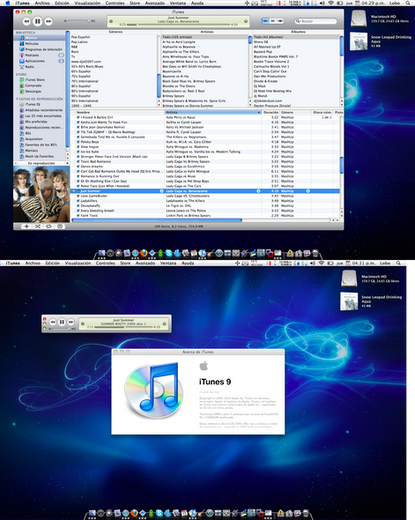This screenshot has width=415, height=520.
Task: Uncheck the Dance dreams song checkbox
Action: (78, 166)
